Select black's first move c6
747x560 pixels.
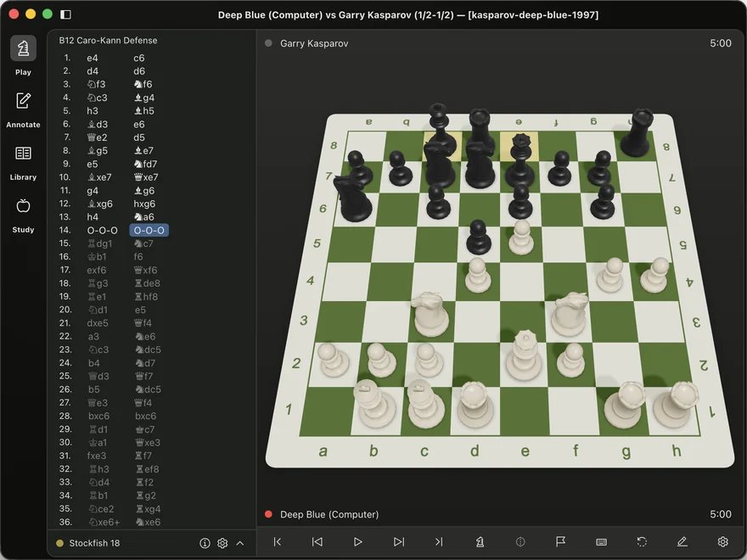(138, 58)
